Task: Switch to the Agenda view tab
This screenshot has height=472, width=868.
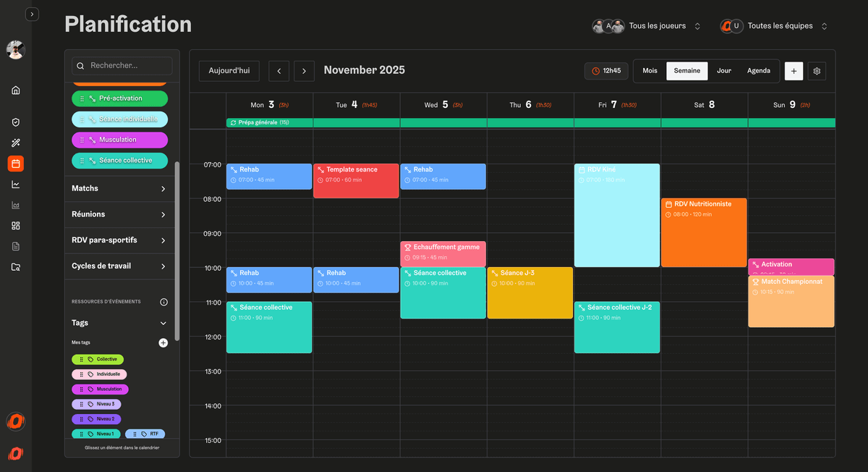Action: [759, 70]
